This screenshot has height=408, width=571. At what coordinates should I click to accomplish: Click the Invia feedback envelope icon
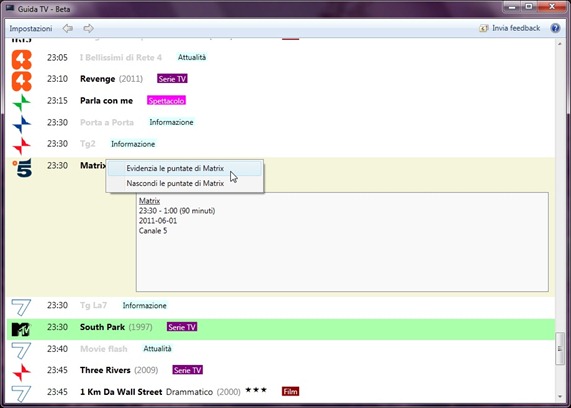point(484,28)
